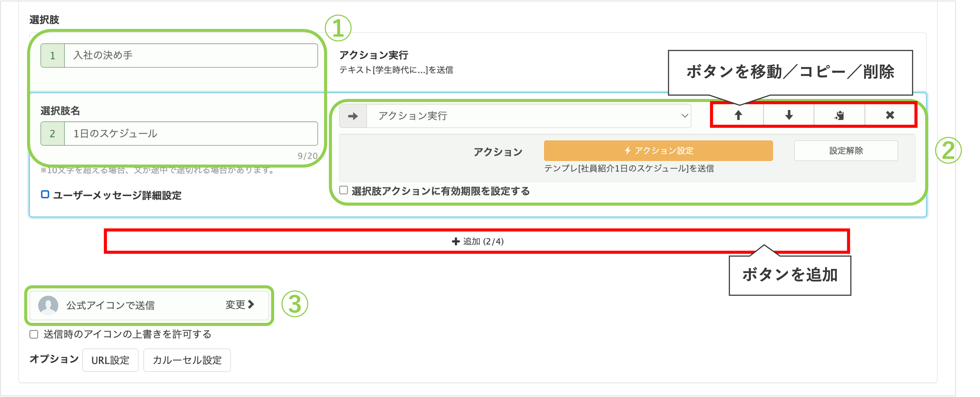
Task: Click the orange アクション設定 button
Action: (x=658, y=150)
